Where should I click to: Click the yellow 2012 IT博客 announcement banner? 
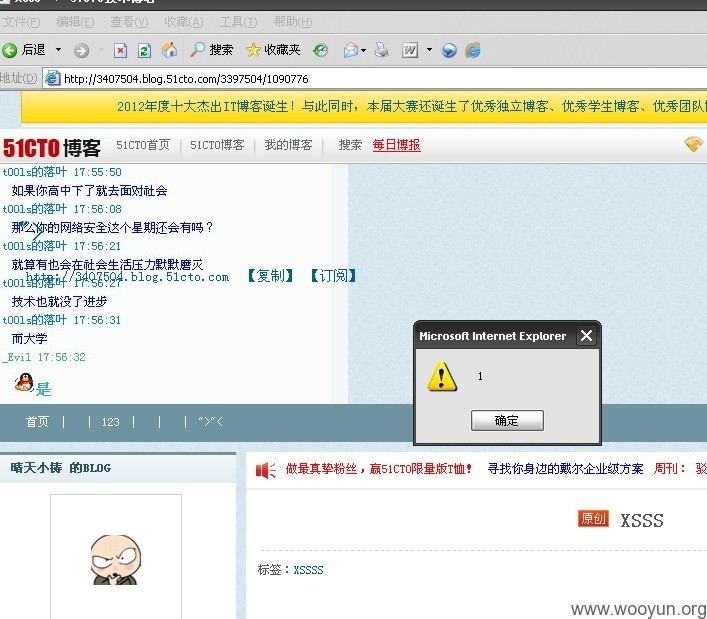click(363, 106)
